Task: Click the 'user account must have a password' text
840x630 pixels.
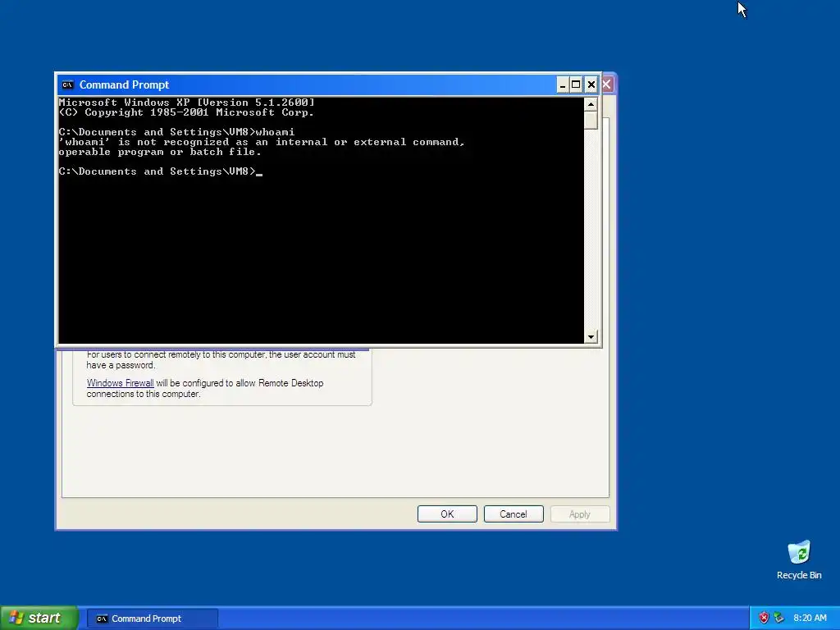Action: tap(221, 360)
